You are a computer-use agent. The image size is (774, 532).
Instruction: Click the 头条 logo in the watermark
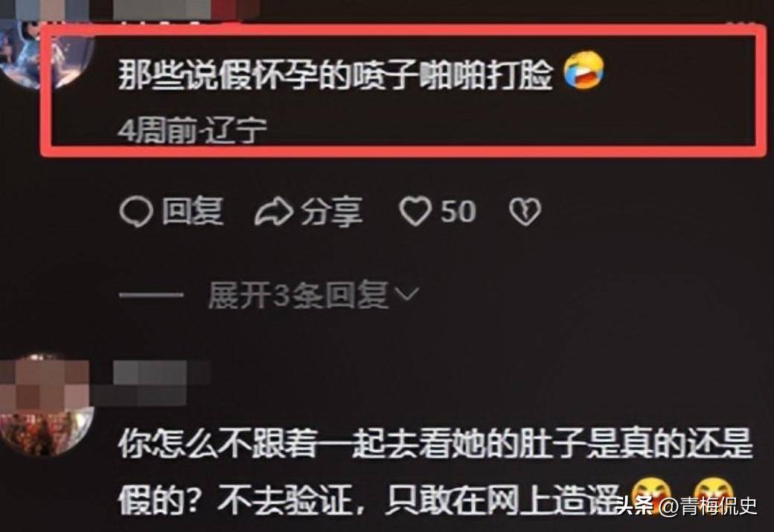tap(635, 505)
